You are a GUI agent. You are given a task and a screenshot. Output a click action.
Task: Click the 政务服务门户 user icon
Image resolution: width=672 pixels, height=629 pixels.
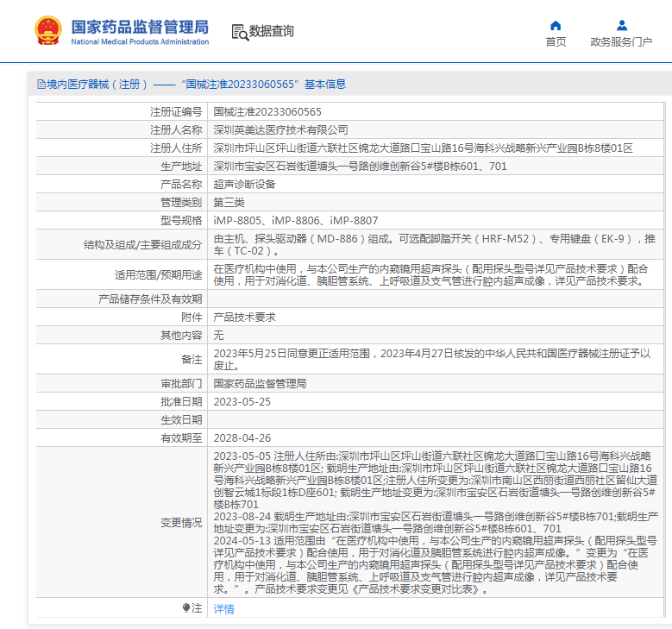pos(622,26)
